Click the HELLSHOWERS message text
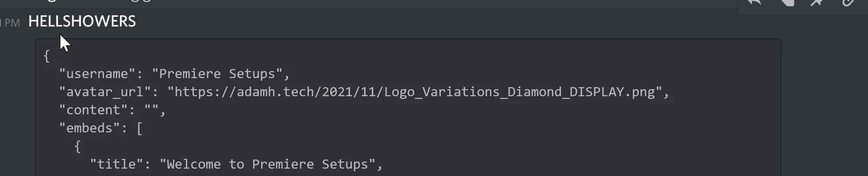Screen dimensions: 868x176 [82, 21]
